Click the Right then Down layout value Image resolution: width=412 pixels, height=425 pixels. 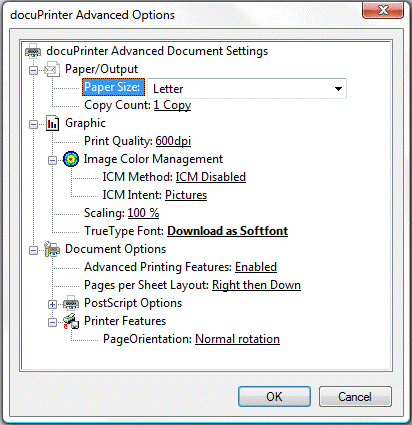click(x=256, y=285)
